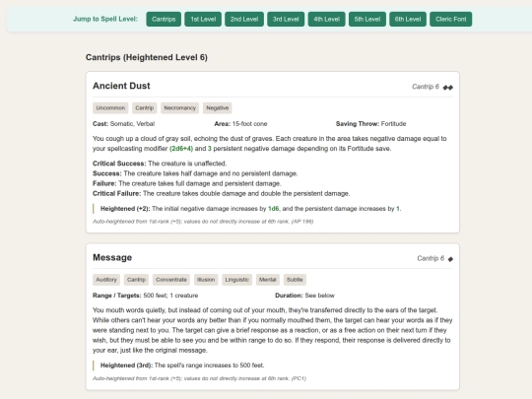The height and width of the screenshot is (399, 532).
Task: Jump to the Cleric Font section
Action: 450,19
